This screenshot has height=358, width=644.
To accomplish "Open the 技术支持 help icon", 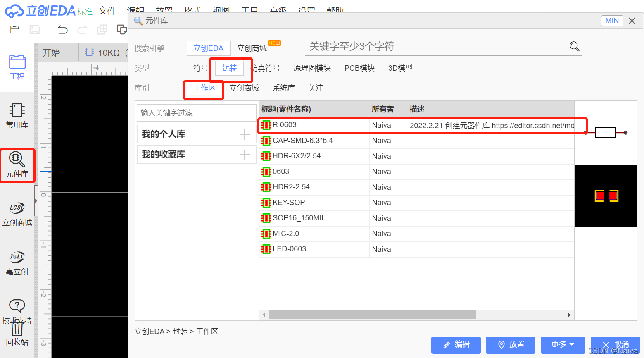I will (x=17, y=306).
